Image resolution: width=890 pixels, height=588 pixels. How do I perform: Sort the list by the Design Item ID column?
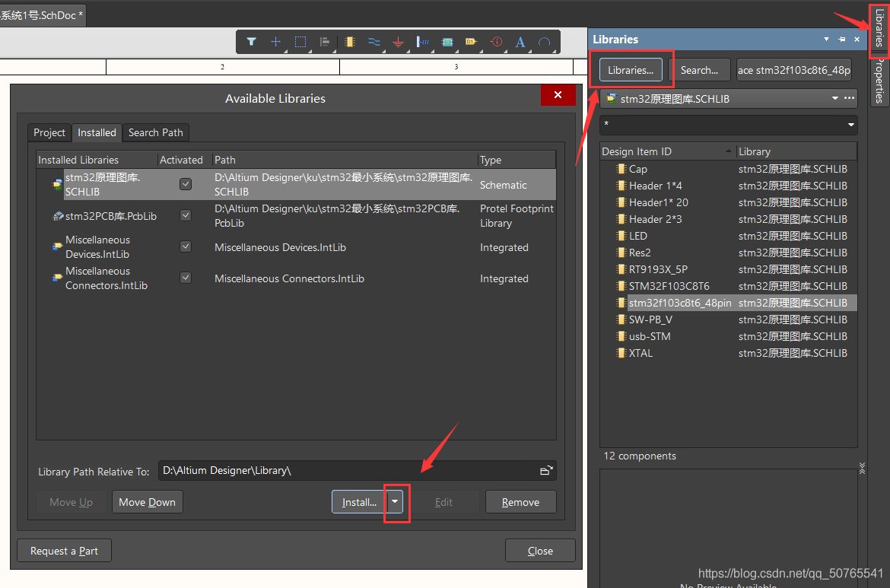pos(668,151)
